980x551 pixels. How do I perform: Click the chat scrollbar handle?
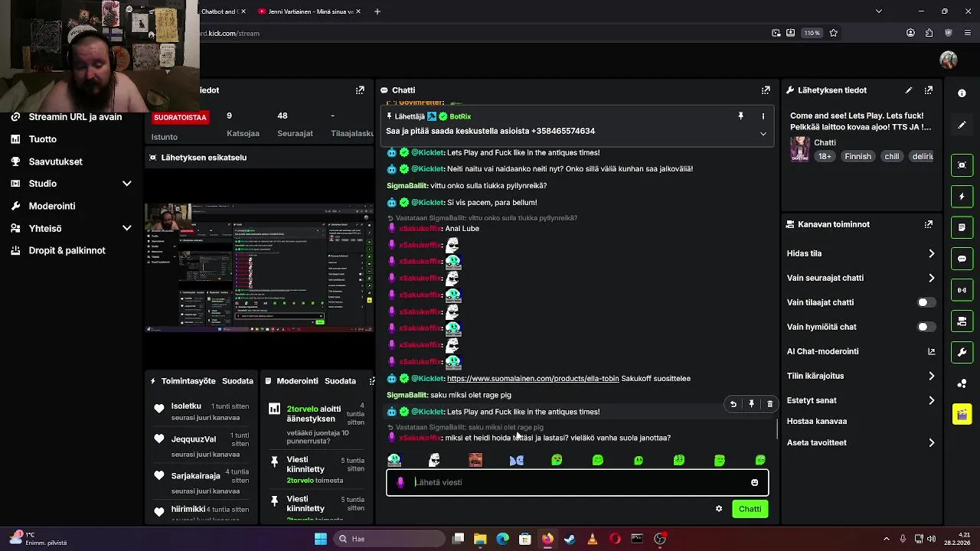coord(777,429)
